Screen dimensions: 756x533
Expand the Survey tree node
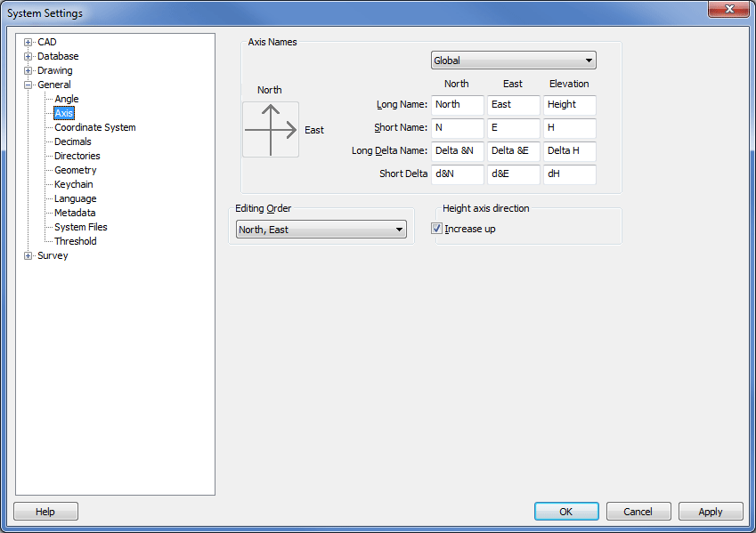point(28,255)
